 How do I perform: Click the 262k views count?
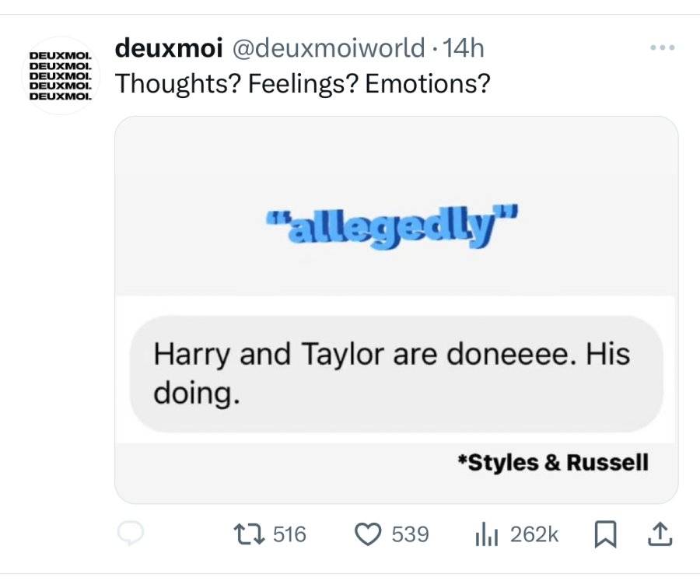534,534
